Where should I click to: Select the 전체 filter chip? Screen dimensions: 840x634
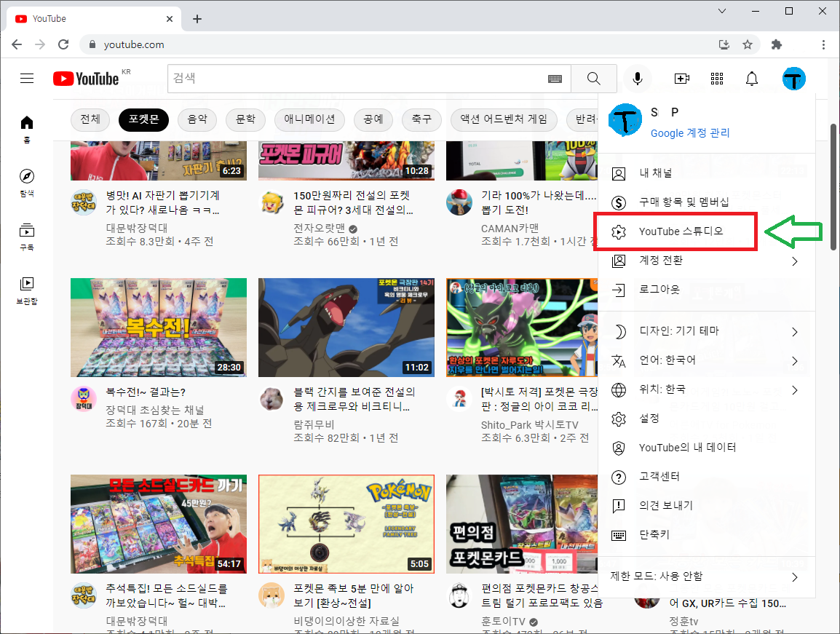90,119
